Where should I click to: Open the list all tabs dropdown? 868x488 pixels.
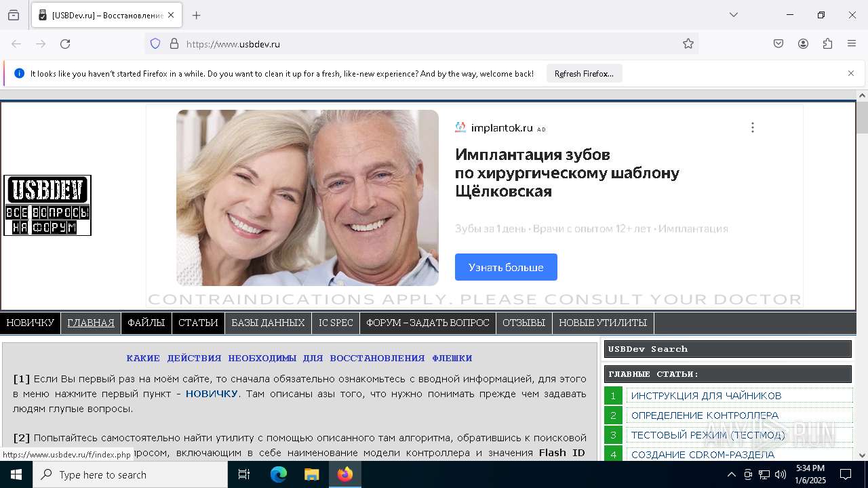point(734,15)
